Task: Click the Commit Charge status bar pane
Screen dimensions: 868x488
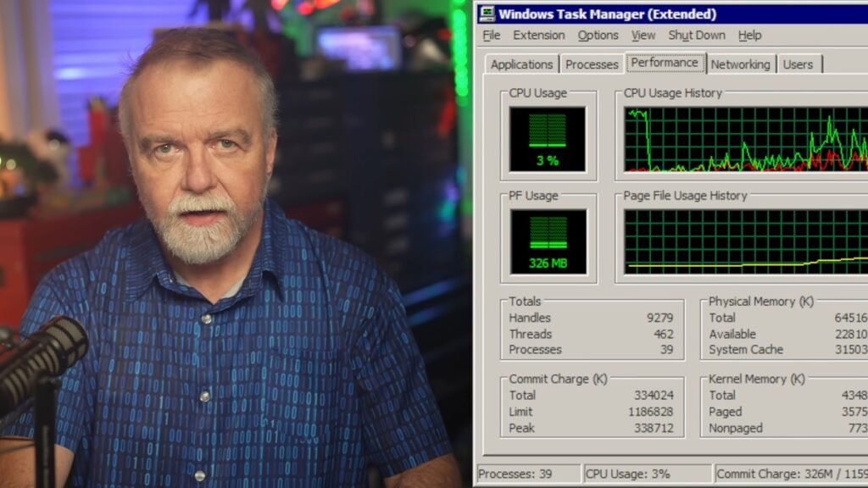Action: (x=790, y=474)
